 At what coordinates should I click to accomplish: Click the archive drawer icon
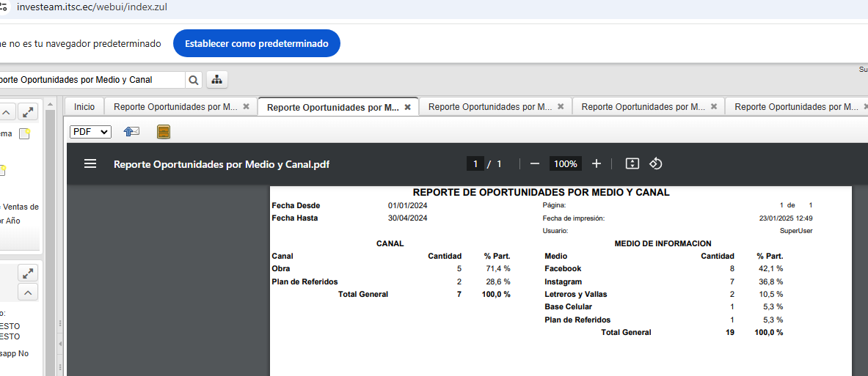point(164,132)
